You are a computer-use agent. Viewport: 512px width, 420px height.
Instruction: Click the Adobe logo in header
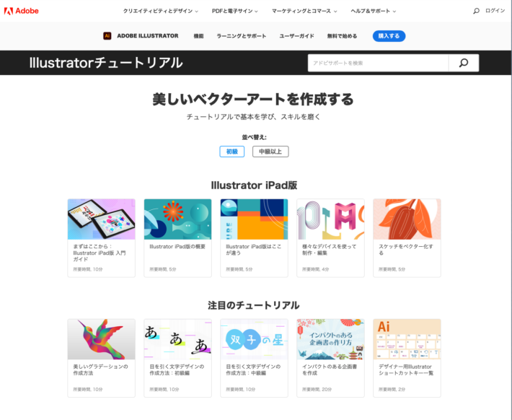[21, 11]
